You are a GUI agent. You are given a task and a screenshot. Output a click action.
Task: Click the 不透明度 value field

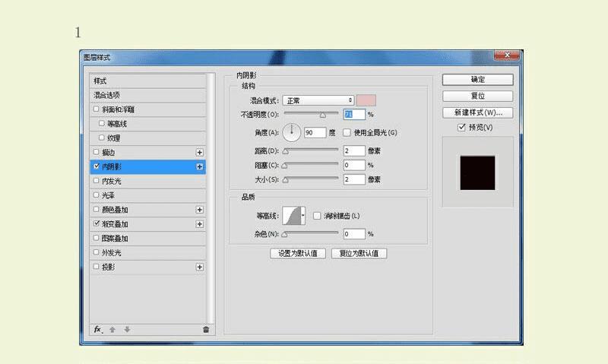354,114
